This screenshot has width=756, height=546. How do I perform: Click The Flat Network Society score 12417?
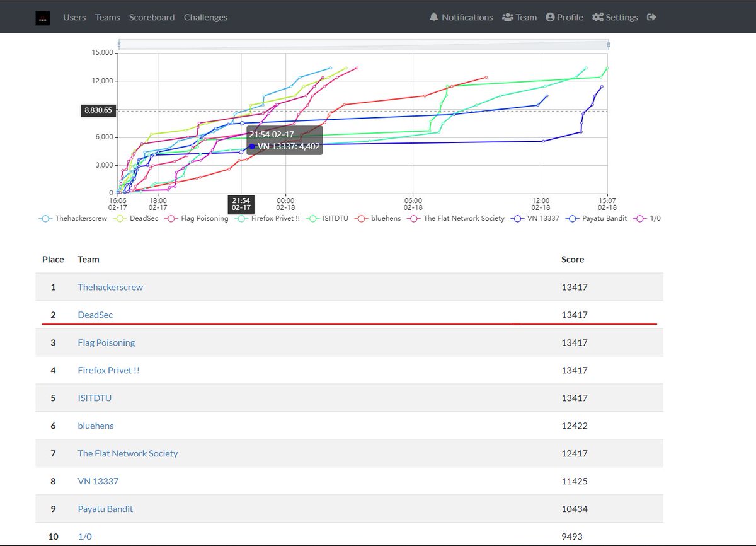574,453
